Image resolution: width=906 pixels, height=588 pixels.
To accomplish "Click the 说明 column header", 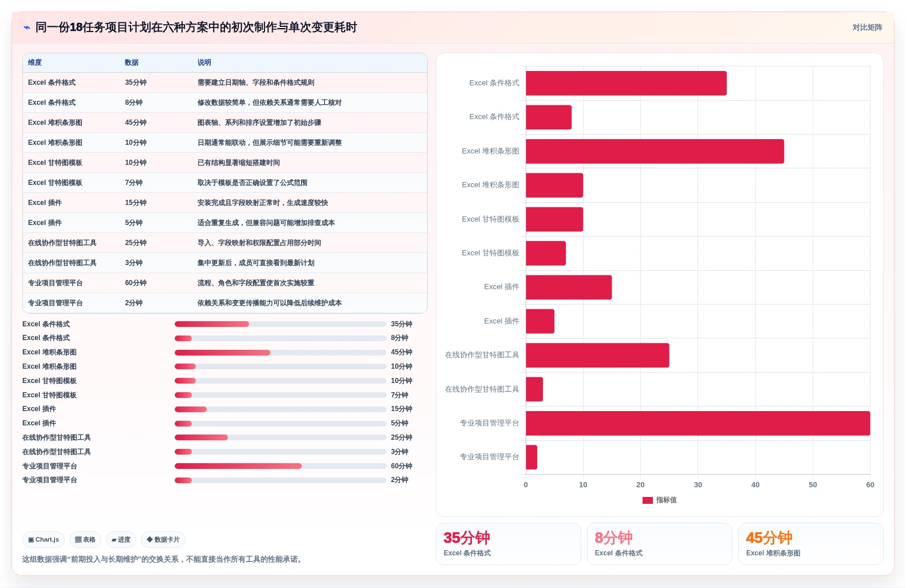I will click(x=204, y=62).
